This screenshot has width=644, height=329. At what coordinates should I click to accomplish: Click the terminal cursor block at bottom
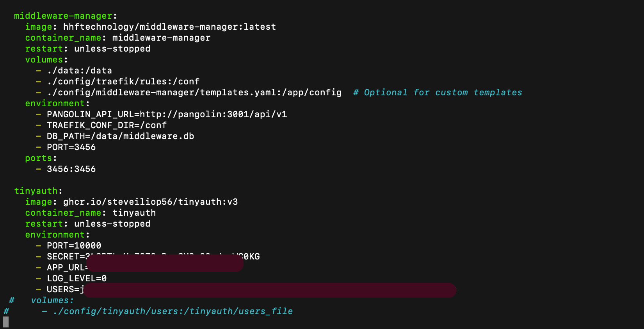[6, 322]
